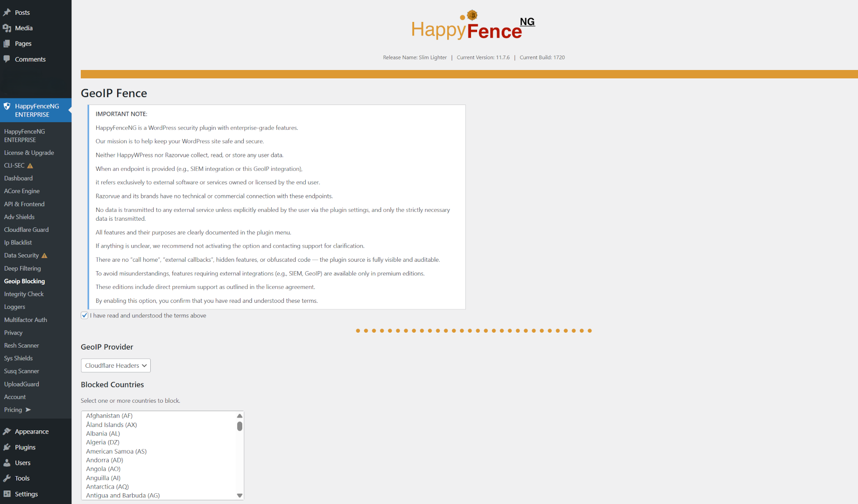Image resolution: width=858 pixels, height=504 pixels.
Task: Open Resh Scanner page
Action: [21, 345]
